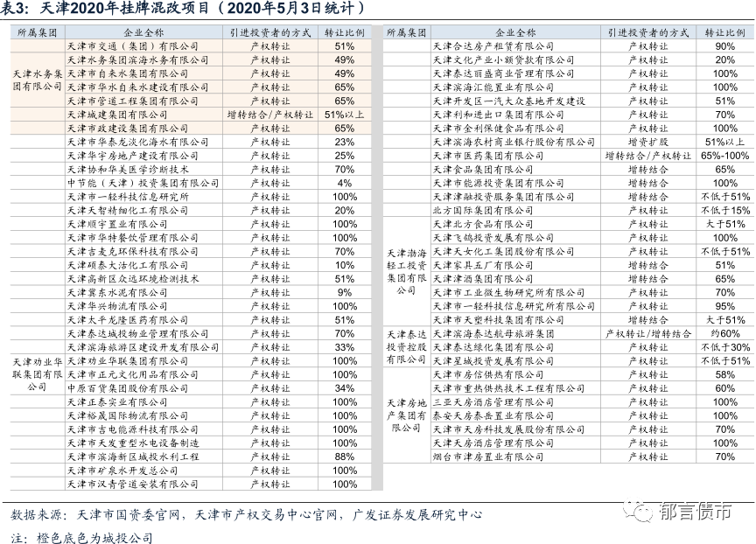Click the 4% transfer ratio value
The image size is (756, 544).
click(x=344, y=183)
